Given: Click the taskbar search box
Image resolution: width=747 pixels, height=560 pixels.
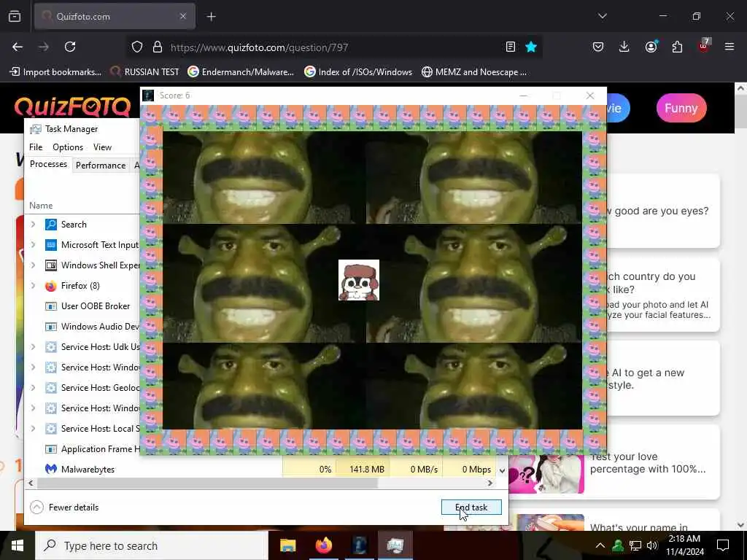Looking at the screenshot, I should [152, 545].
